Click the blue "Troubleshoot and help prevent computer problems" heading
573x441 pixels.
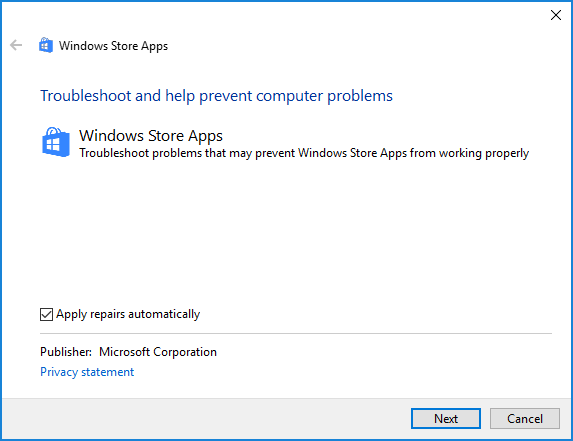[216, 96]
